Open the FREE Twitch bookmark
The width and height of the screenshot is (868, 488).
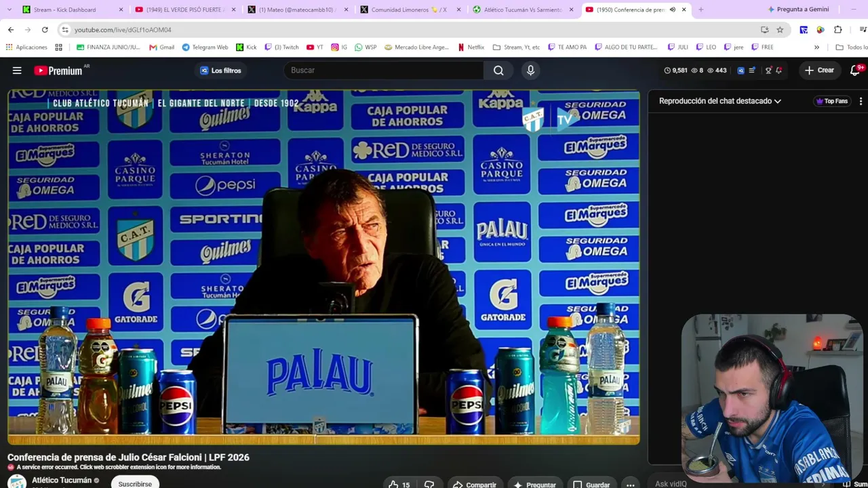[762, 47]
